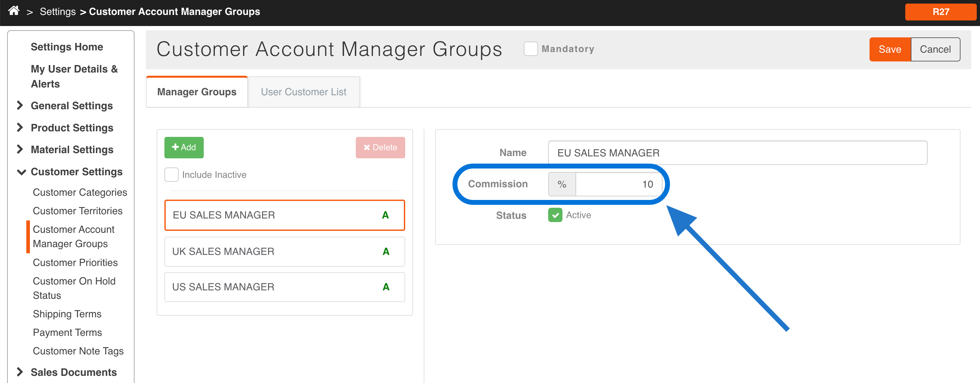Expand the General Settings section
The width and height of the screenshot is (980, 383).
(x=20, y=105)
